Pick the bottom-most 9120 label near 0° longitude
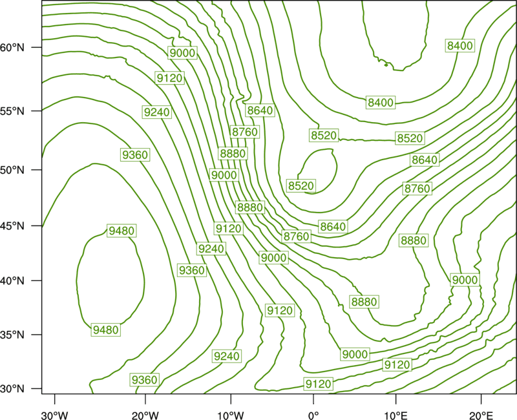This screenshot has width=517, height=420. click(x=318, y=384)
